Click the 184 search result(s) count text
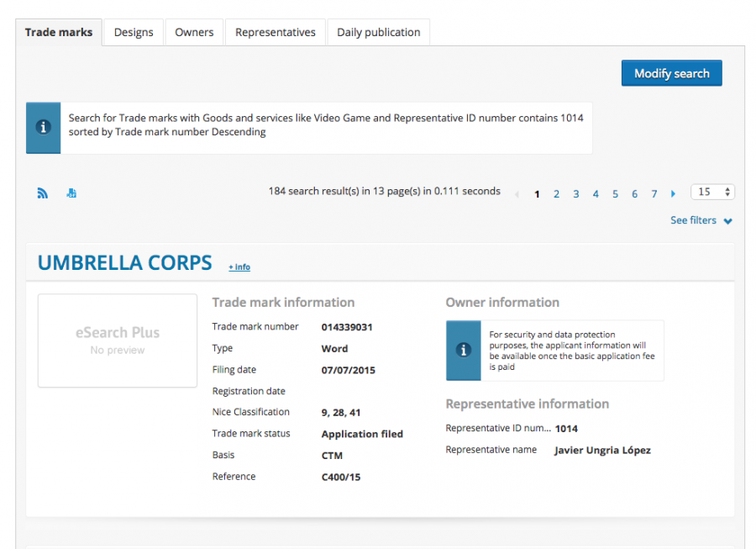 point(384,191)
